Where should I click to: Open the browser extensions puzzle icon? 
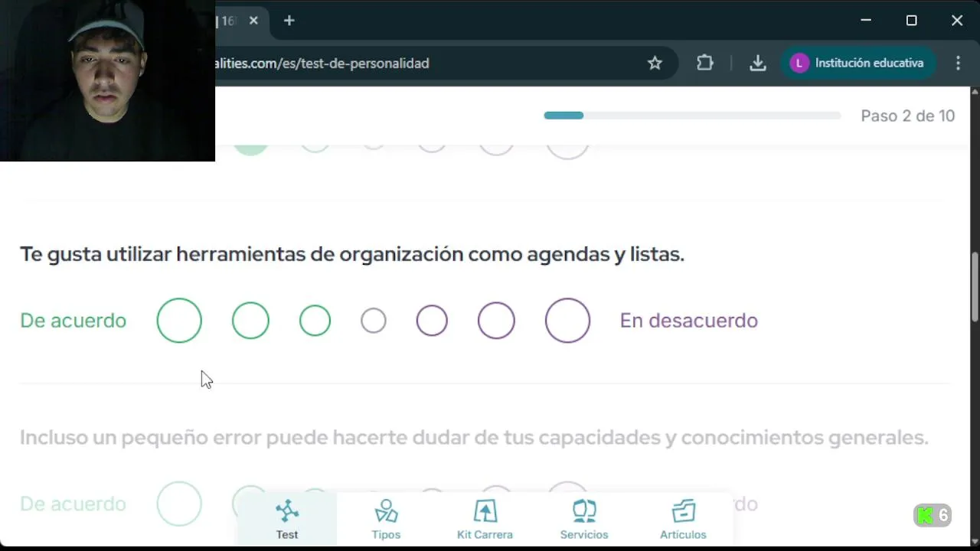705,64
